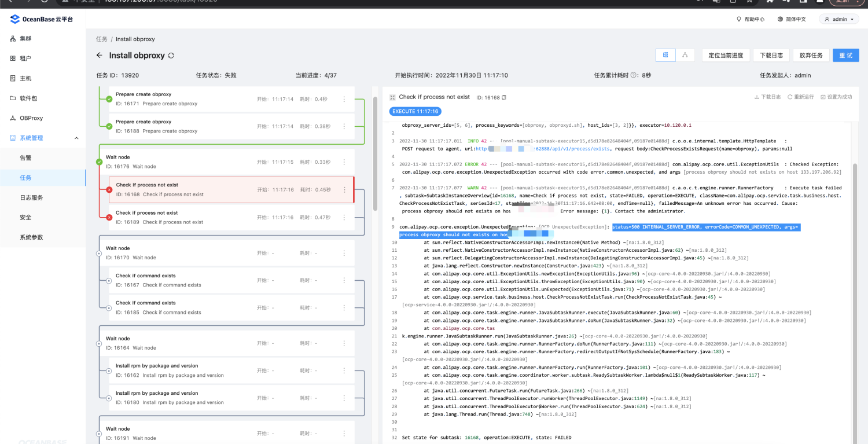
Task: Open the more menu for Wait node 16164
Action: (x=344, y=343)
